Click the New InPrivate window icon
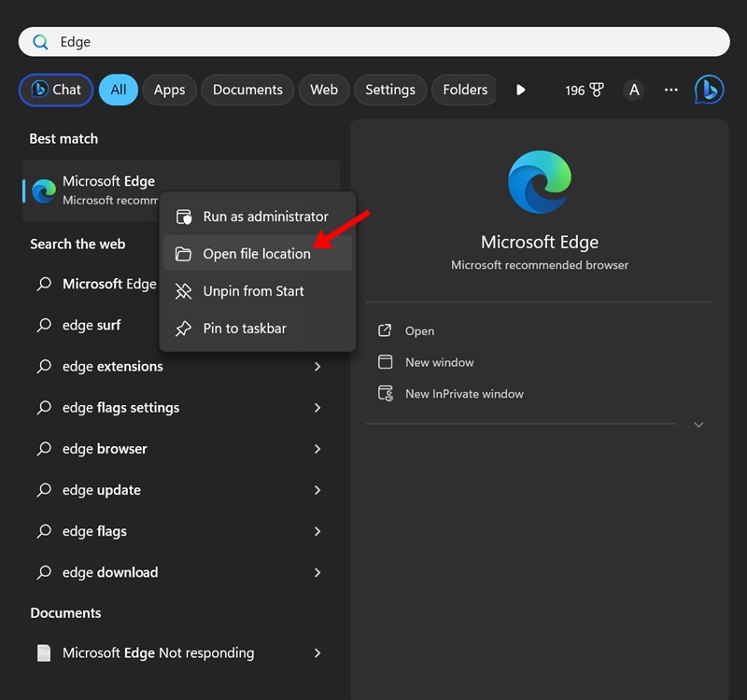747x700 pixels. coord(385,394)
